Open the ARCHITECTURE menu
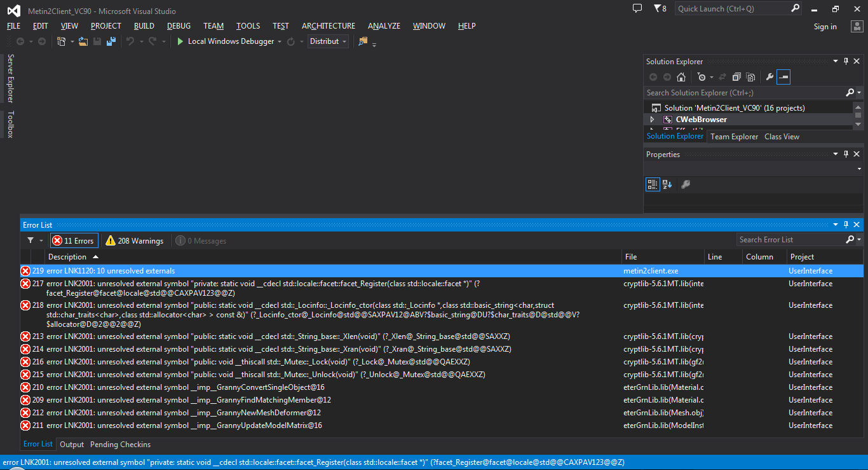 329,26
